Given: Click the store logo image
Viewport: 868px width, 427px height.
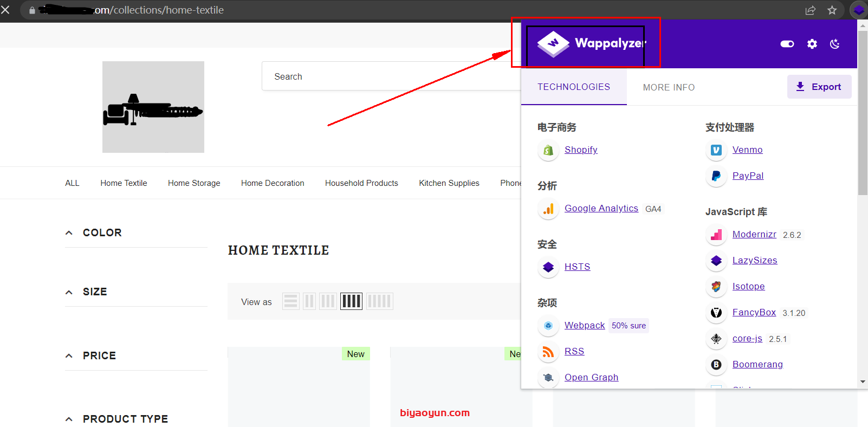Looking at the screenshot, I should point(153,107).
